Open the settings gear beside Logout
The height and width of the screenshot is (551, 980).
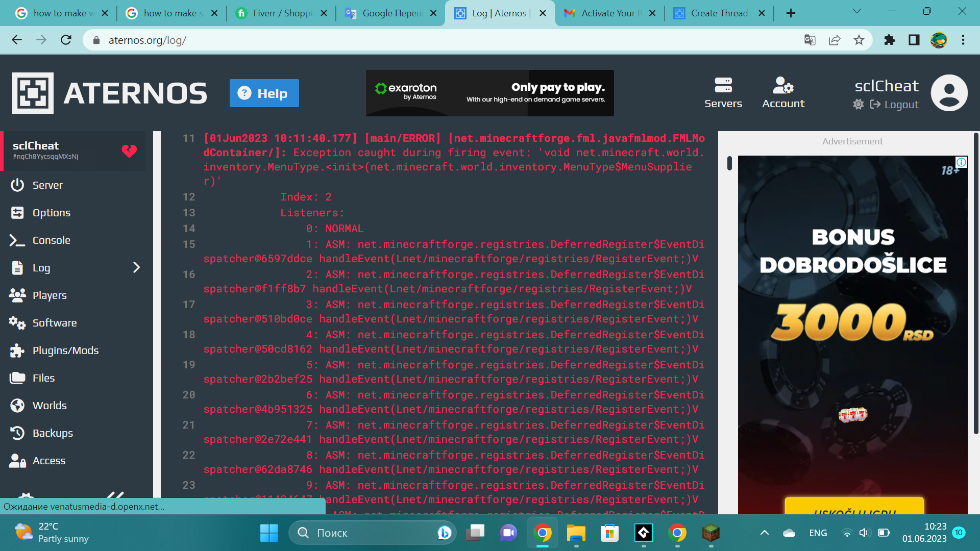pyautogui.click(x=859, y=105)
